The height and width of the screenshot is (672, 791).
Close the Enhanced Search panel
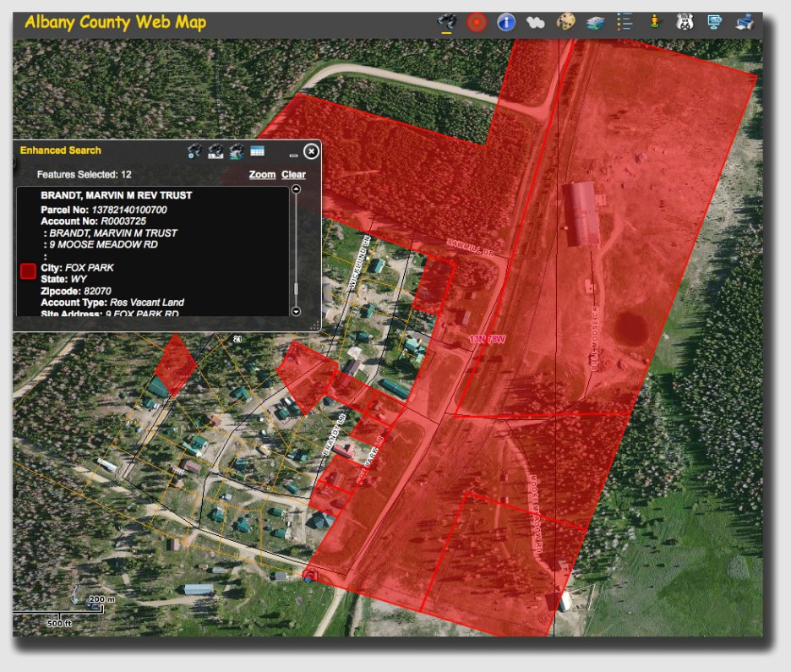[311, 151]
